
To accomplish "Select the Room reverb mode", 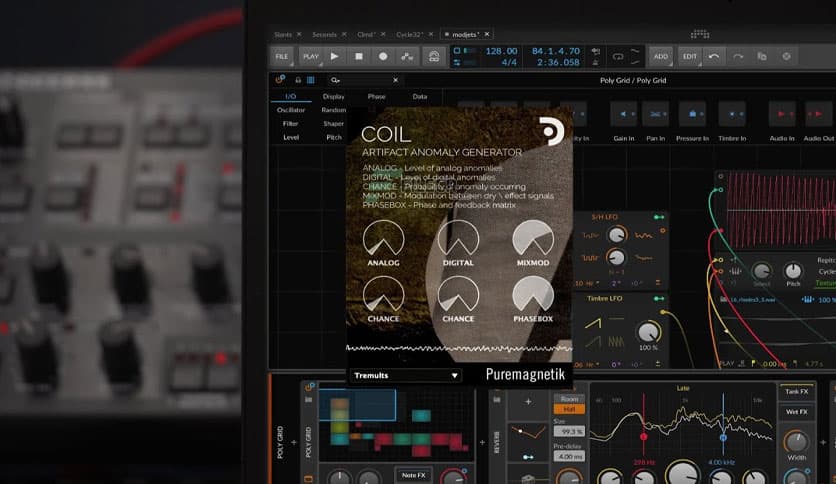I will click(567, 398).
